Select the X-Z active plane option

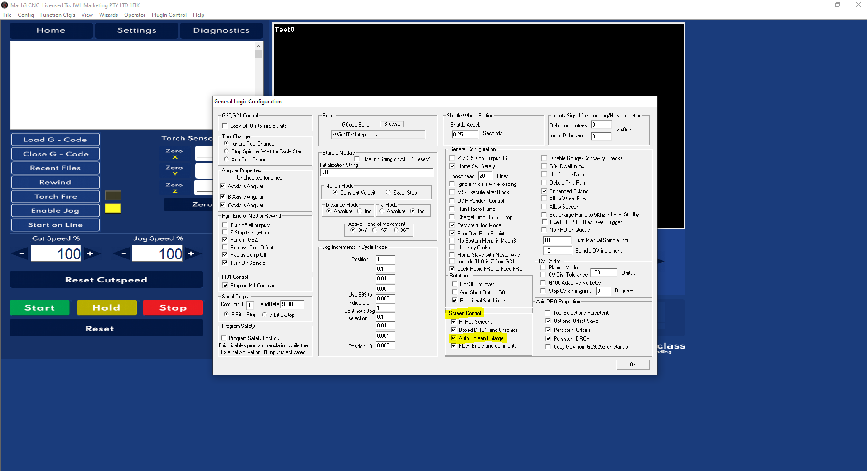click(x=396, y=230)
